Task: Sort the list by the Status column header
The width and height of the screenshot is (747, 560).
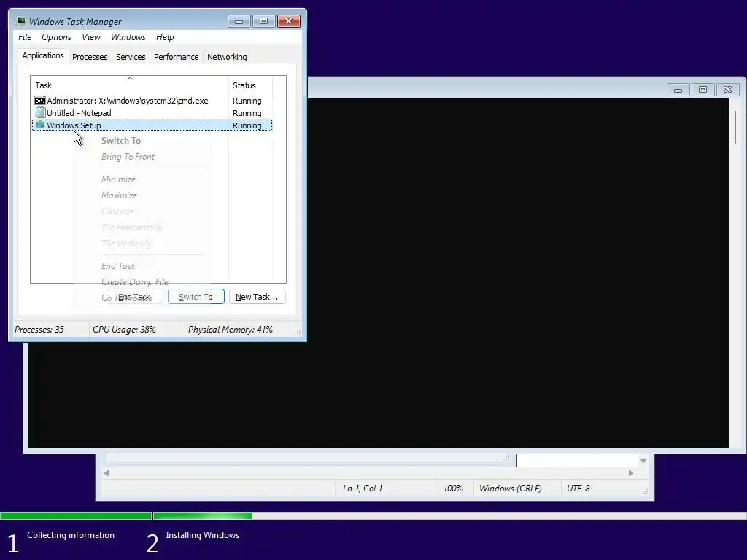Action: pos(251,85)
